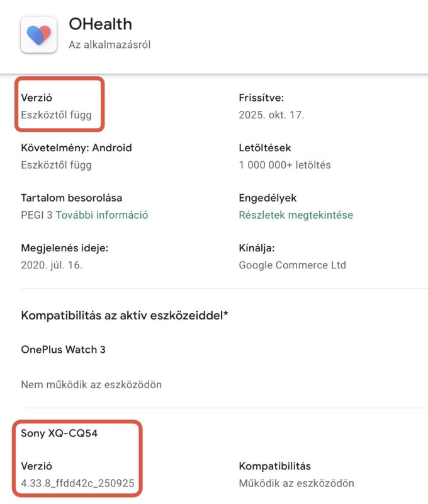Click Kompatibilitás az aktív eszközeiddel heading
The image size is (428, 504).
tap(124, 315)
